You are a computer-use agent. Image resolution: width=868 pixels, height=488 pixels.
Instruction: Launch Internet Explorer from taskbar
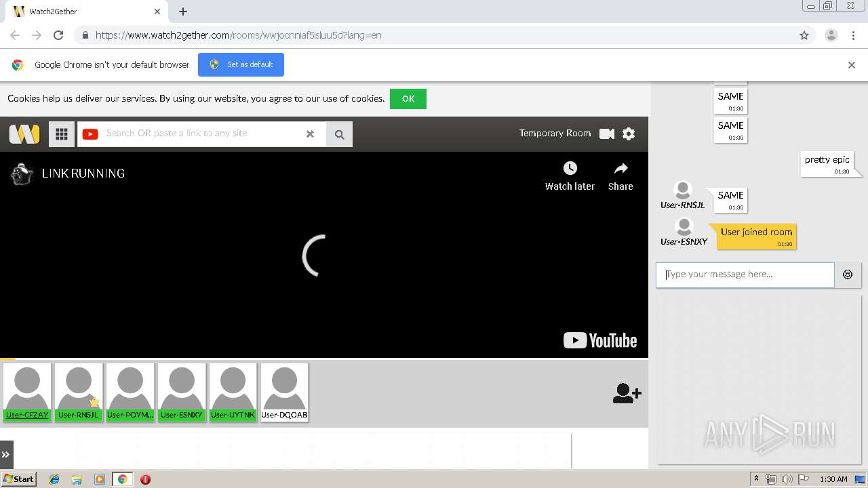54,479
